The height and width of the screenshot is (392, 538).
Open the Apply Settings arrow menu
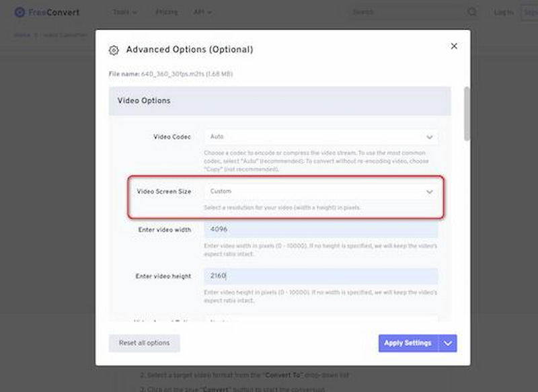[448, 343]
